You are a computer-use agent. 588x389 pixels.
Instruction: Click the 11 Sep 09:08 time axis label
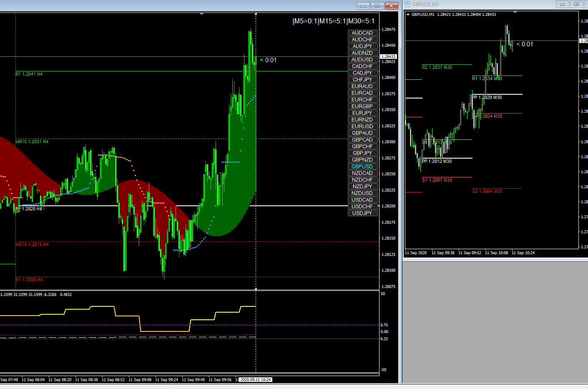pos(140,380)
